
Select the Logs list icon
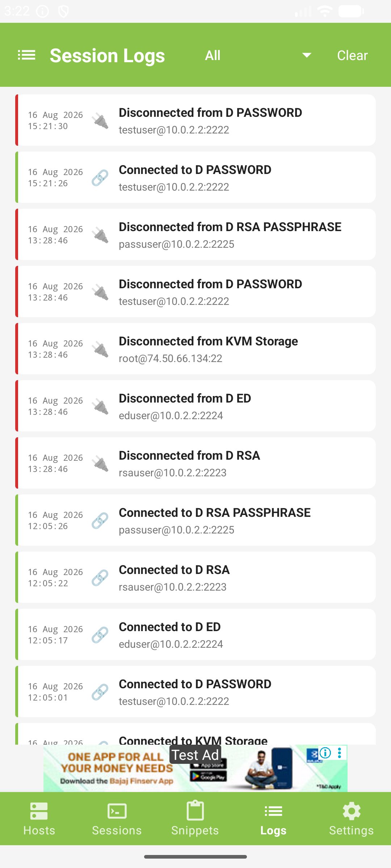coord(273,811)
